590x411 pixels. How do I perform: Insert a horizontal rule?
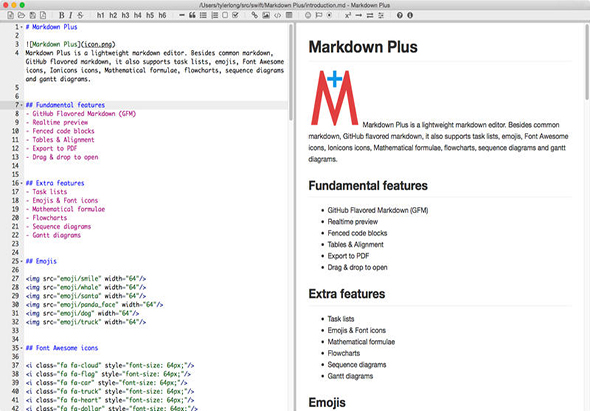pyautogui.click(x=182, y=15)
